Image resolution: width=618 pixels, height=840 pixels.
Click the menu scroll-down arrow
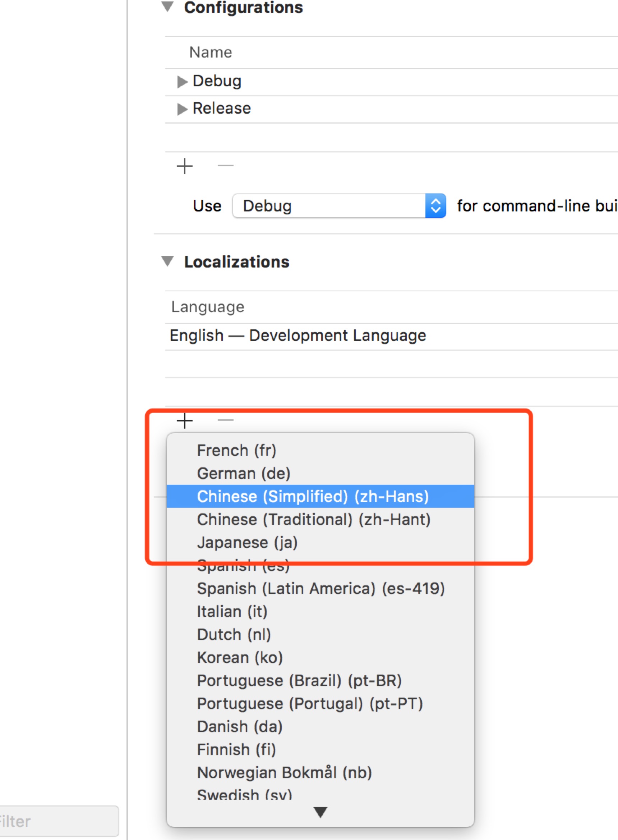pos(320,812)
